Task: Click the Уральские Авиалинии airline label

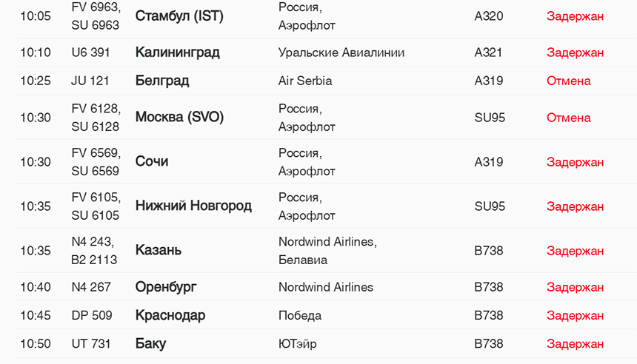Action: pyautogui.click(x=341, y=53)
